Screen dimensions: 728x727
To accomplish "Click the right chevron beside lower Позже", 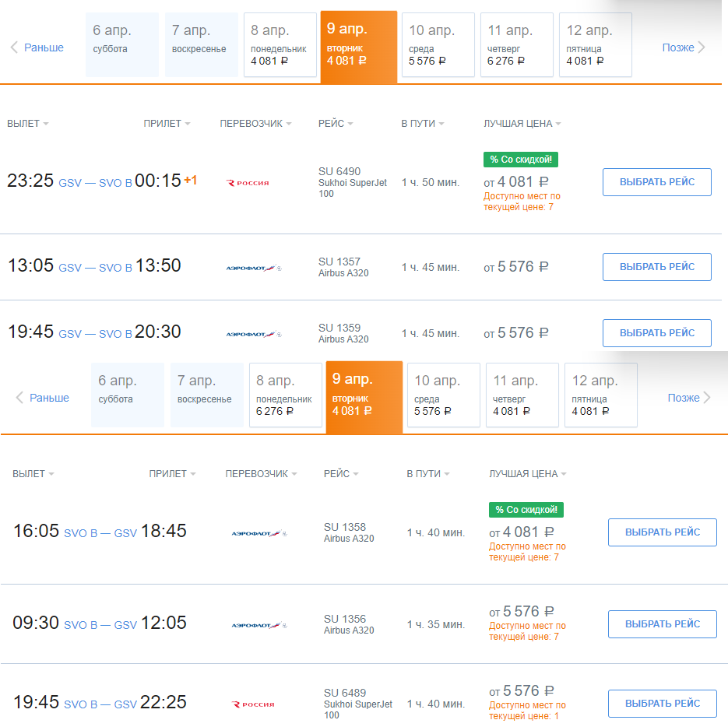I will [707, 398].
